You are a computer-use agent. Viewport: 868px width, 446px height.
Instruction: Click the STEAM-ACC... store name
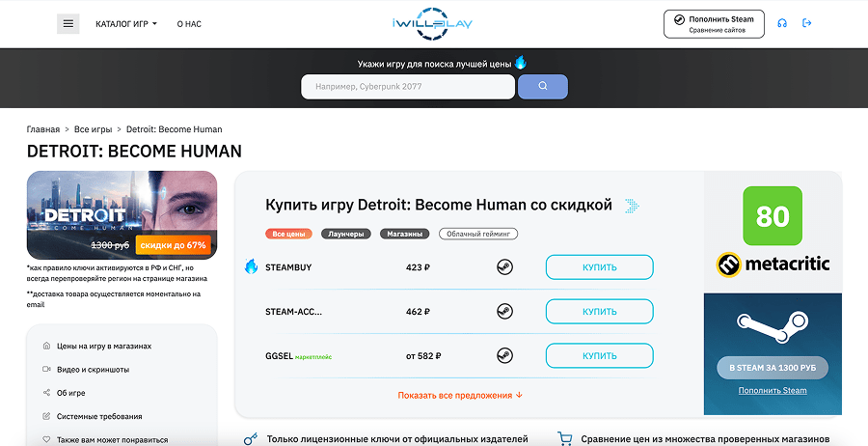coord(294,312)
